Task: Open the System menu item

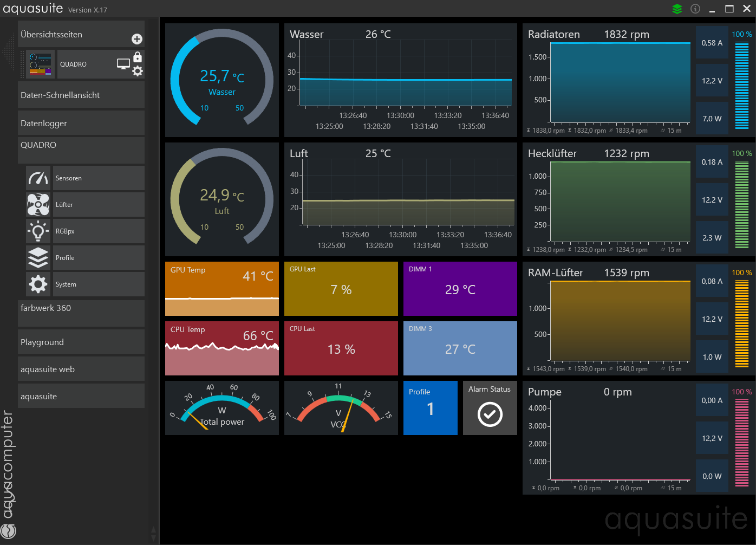Action: click(99, 284)
